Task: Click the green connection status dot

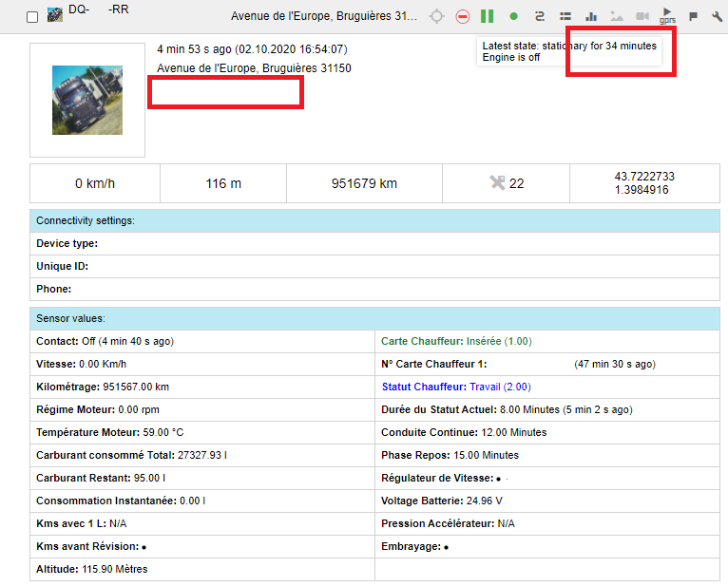Action: tap(513, 16)
